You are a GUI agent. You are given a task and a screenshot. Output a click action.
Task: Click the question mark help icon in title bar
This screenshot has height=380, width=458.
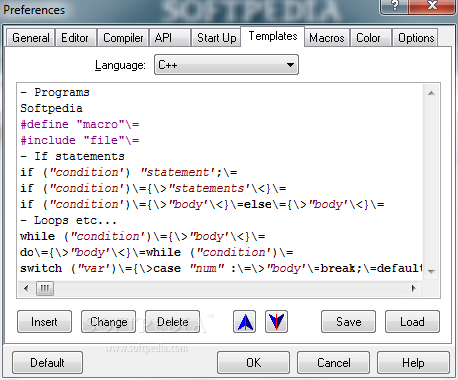(395, 6)
